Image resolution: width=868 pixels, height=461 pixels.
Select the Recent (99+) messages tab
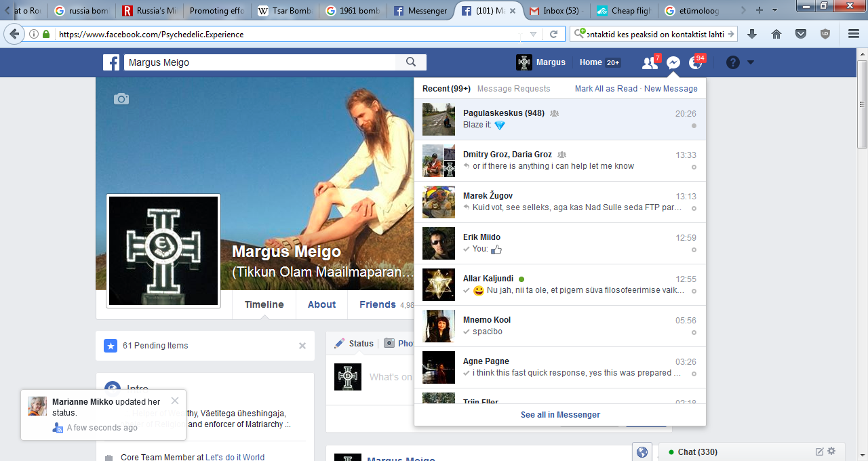tap(446, 89)
